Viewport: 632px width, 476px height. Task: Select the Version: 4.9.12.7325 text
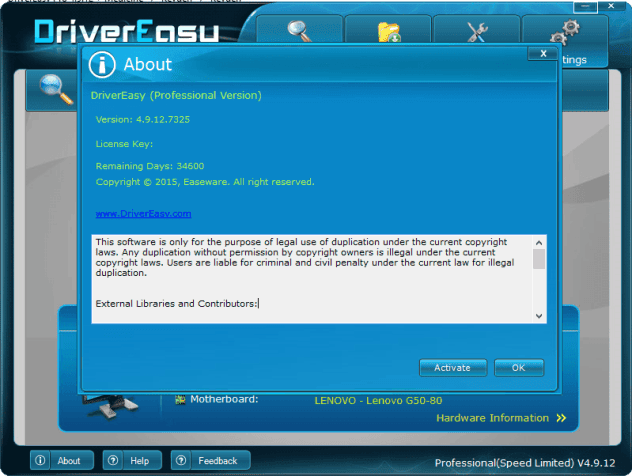[143, 119]
